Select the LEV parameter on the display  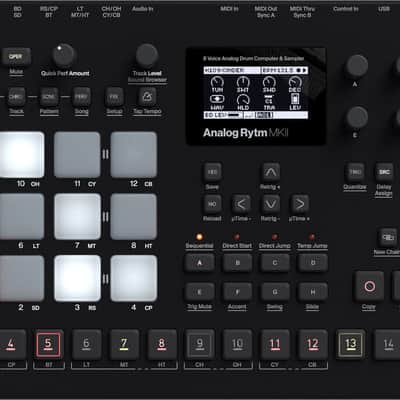(295, 102)
